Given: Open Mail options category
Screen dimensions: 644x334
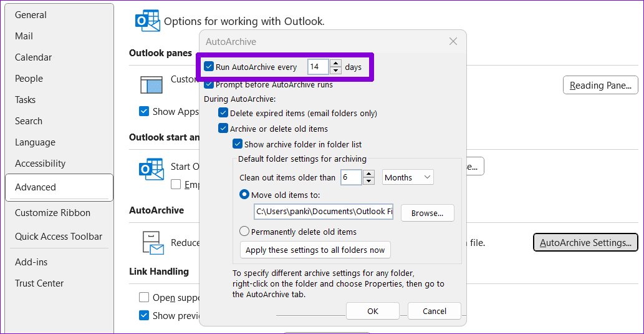Looking at the screenshot, I should coord(24,36).
